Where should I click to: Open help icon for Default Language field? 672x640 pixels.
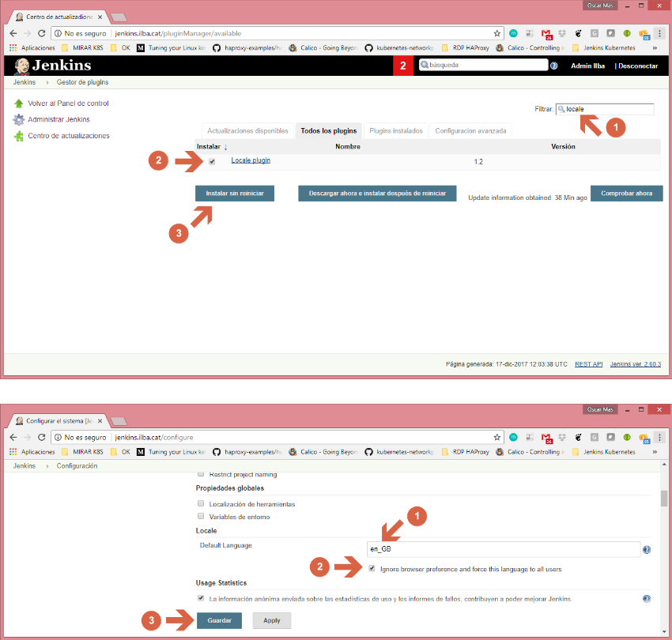pyautogui.click(x=647, y=550)
